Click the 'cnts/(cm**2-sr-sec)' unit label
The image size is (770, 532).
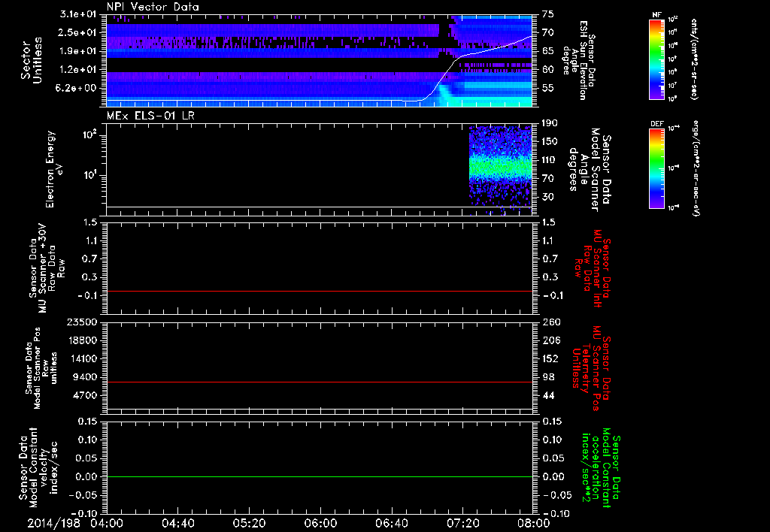[x=694, y=59]
